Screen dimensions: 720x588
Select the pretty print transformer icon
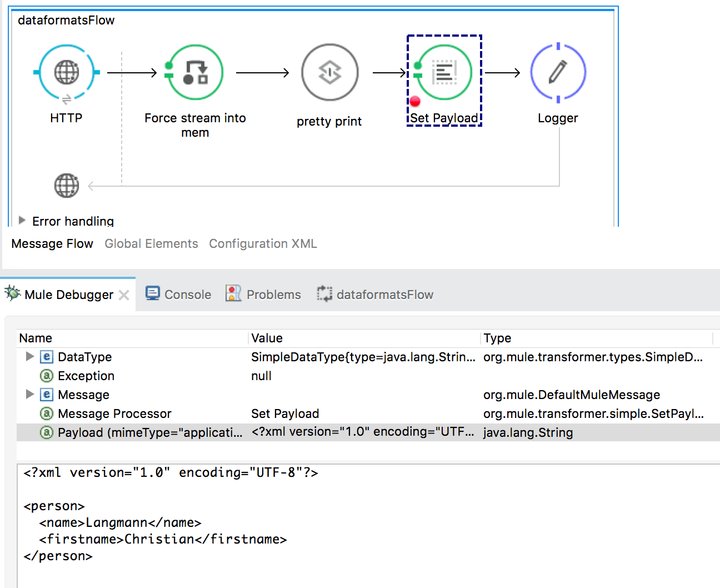(329, 72)
